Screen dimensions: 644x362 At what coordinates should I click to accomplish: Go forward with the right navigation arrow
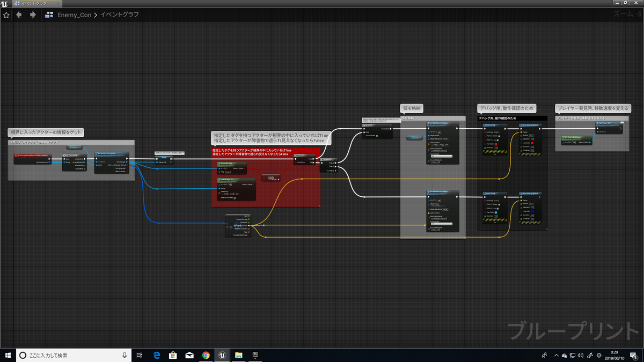click(x=33, y=15)
